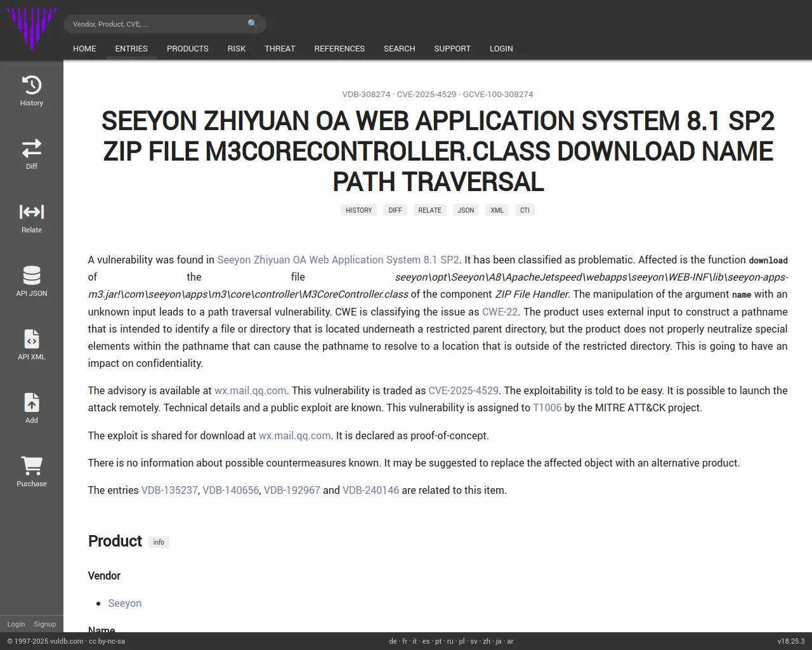Screen dimensions: 812x650
Task: Click the GCVE-100-308274 identifier text
Action: [x=498, y=94]
